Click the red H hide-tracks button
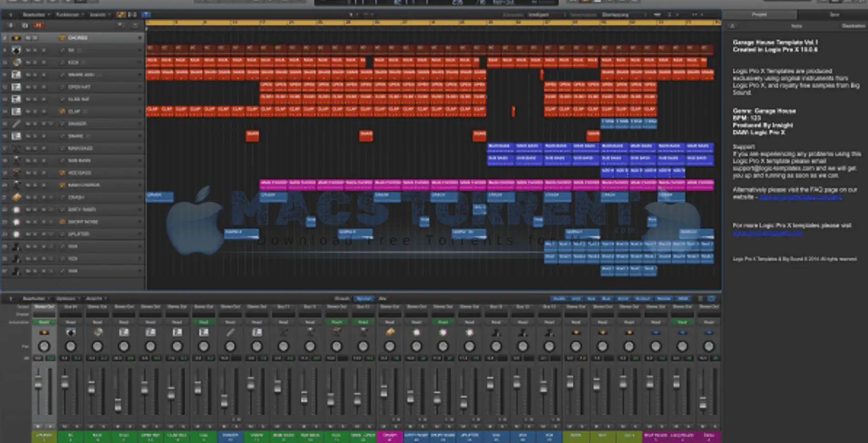868x443 pixels. (x=38, y=25)
